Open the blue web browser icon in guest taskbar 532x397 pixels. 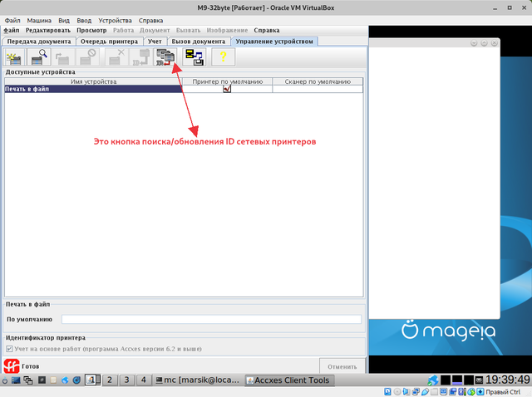pos(65,380)
